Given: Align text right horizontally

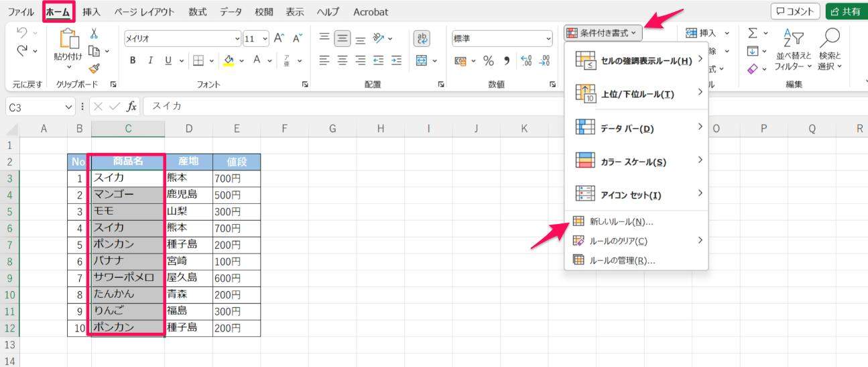Looking at the screenshot, I should point(361,60).
